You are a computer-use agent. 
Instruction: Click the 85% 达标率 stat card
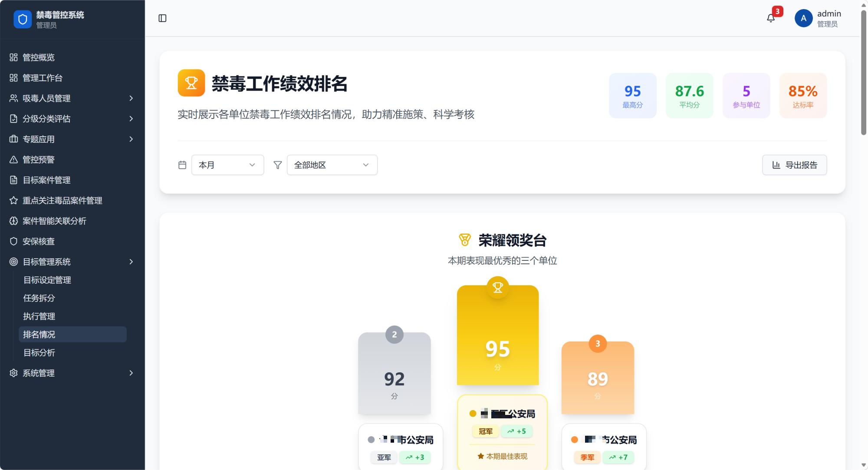tap(803, 95)
